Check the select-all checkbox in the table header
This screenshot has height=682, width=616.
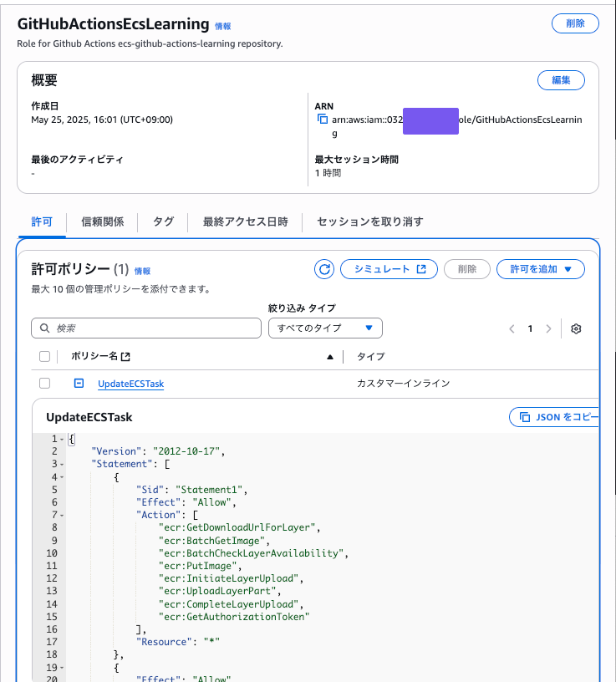[x=47, y=356]
